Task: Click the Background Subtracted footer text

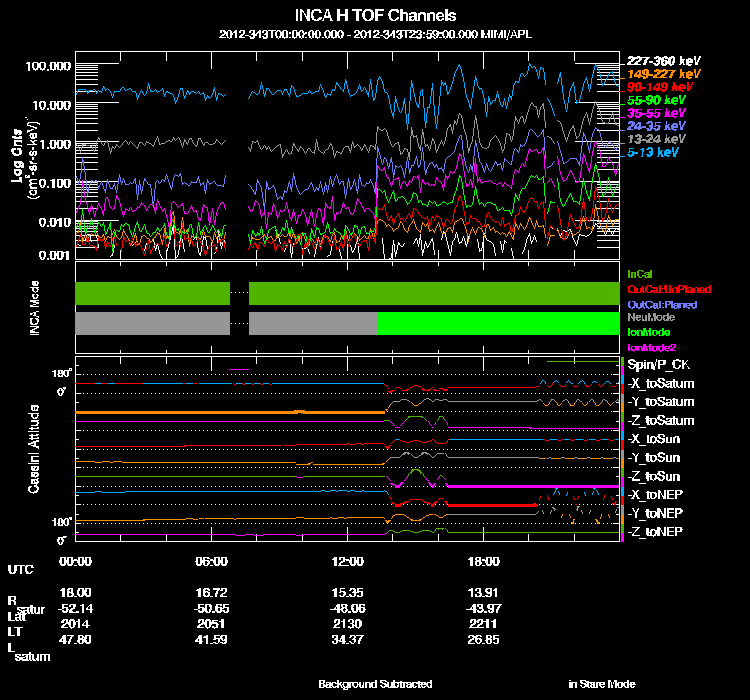Action: click(x=375, y=684)
